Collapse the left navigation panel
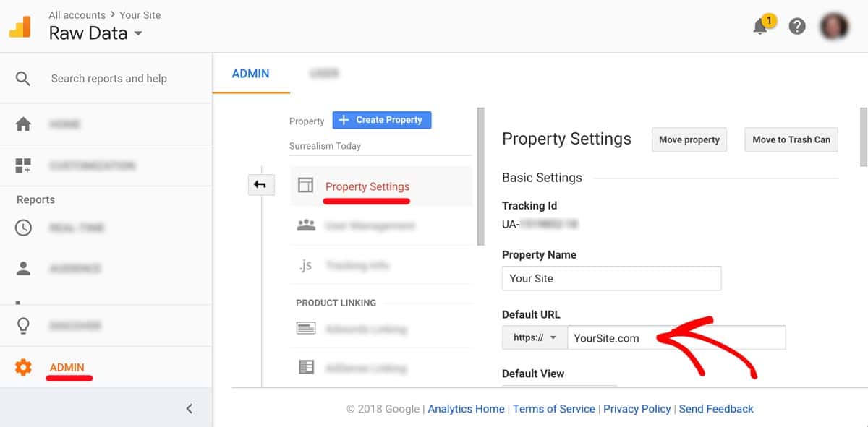This screenshot has width=868, height=427. (x=190, y=408)
